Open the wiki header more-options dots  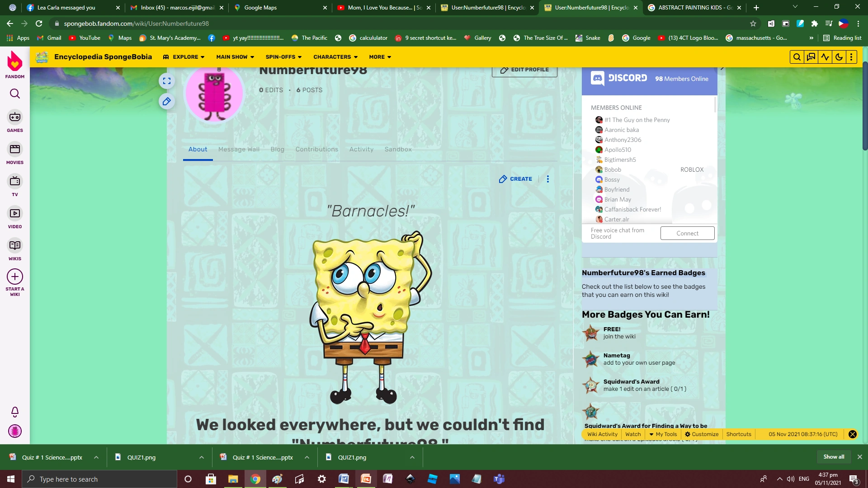click(851, 57)
